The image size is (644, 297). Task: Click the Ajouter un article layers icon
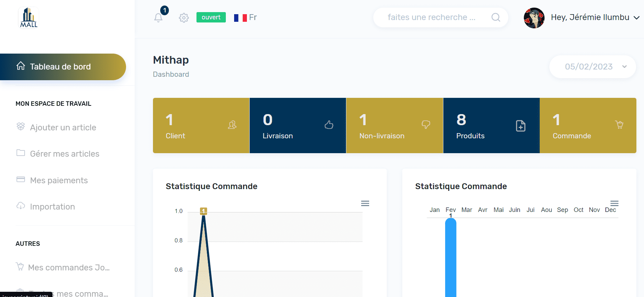pos(21,126)
